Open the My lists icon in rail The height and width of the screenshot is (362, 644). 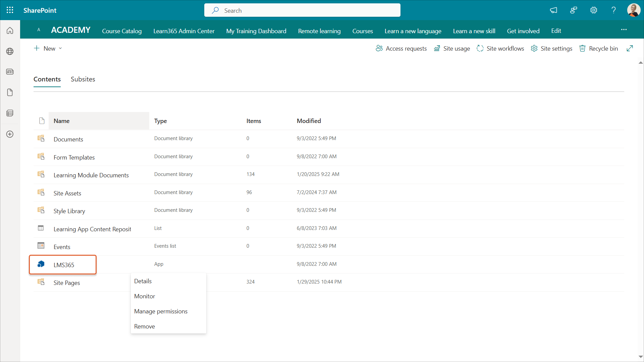(x=10, y=113)
